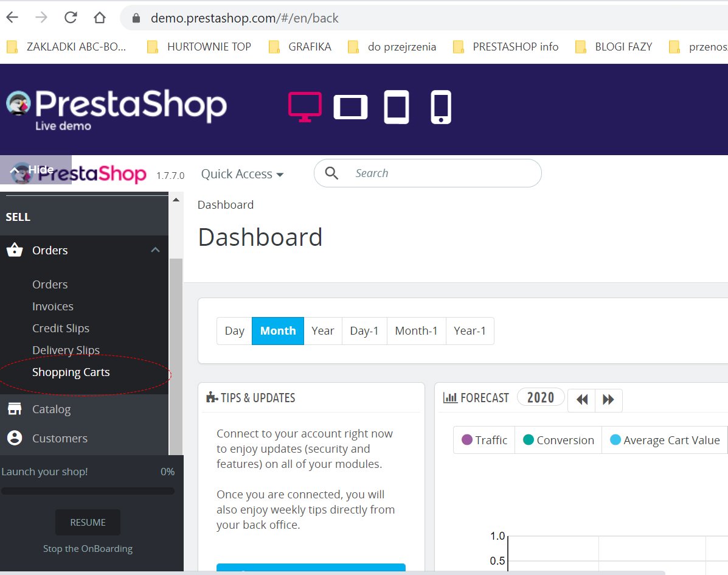Click the 2020 forecast year label
This screenshot has width=728, height=575.
coord(541,397)
